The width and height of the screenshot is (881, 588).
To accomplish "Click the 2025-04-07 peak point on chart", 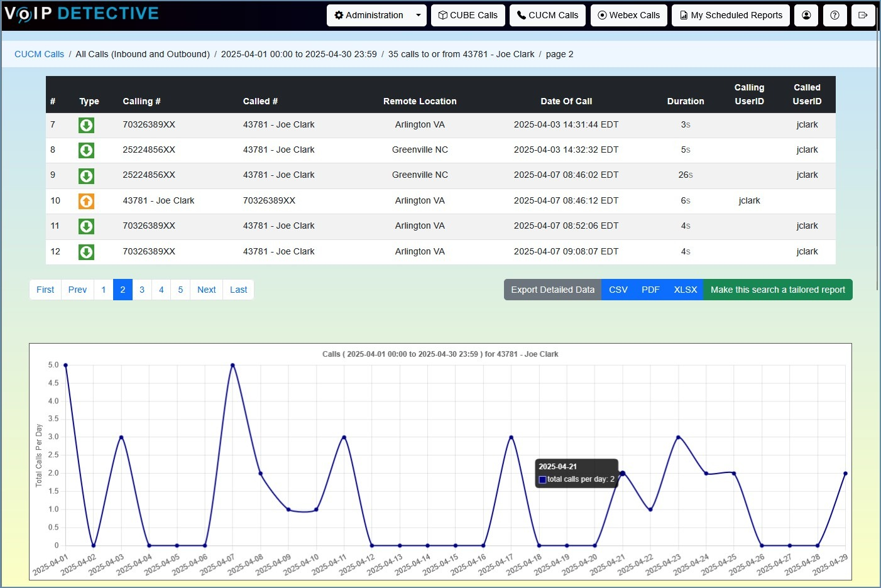I will pyautogui.click(x=233, y=365).
